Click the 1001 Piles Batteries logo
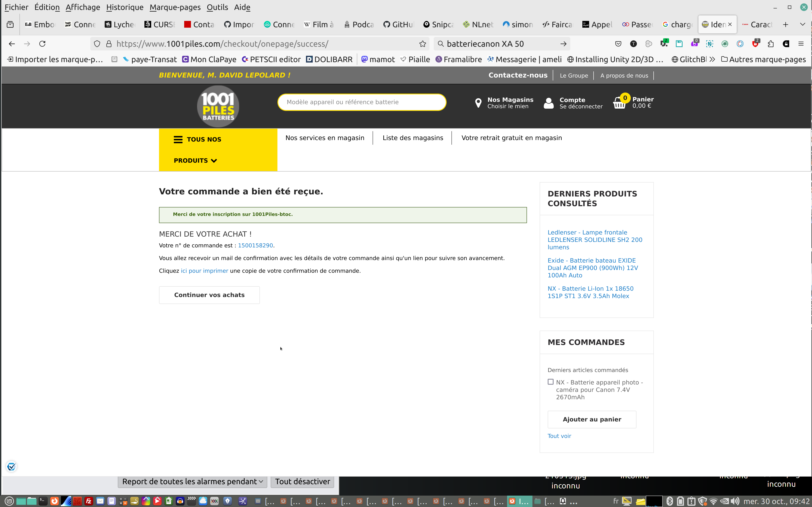This screenshot has height=507, width=812. click(218, 106)
